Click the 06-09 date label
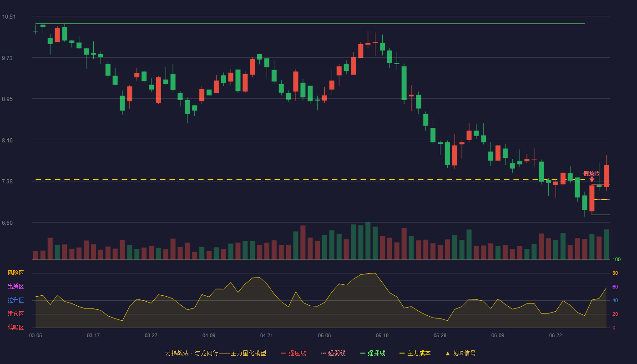 498,335
